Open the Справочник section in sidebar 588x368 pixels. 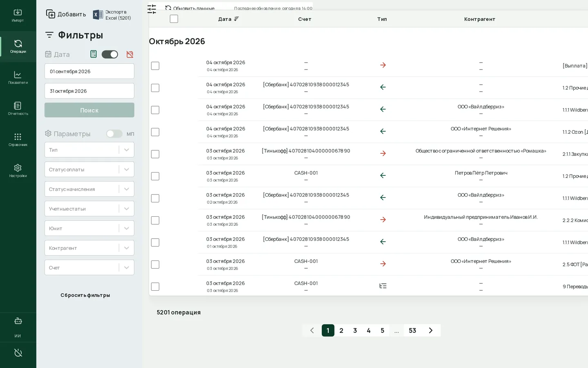[x=18, y=140]
